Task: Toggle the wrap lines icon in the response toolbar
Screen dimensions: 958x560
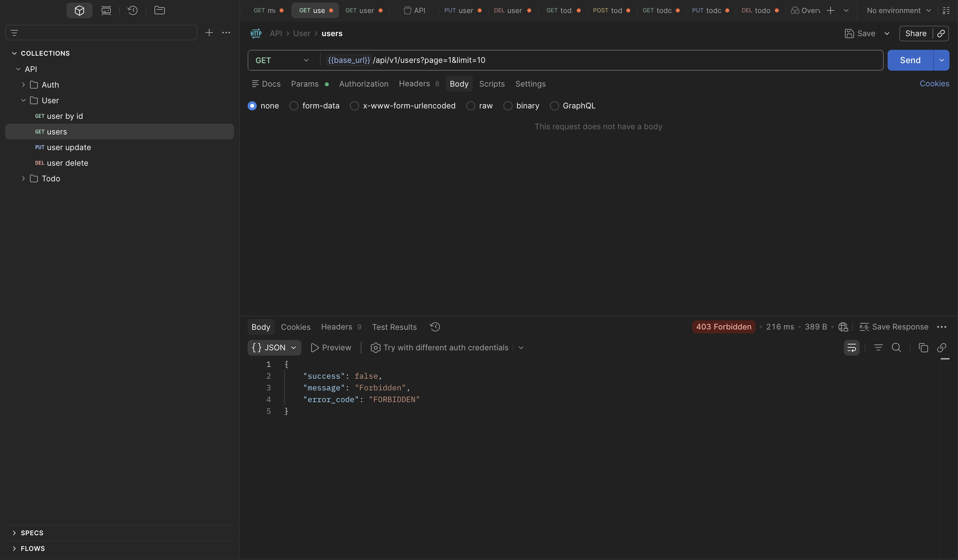Action: (851, 348)
